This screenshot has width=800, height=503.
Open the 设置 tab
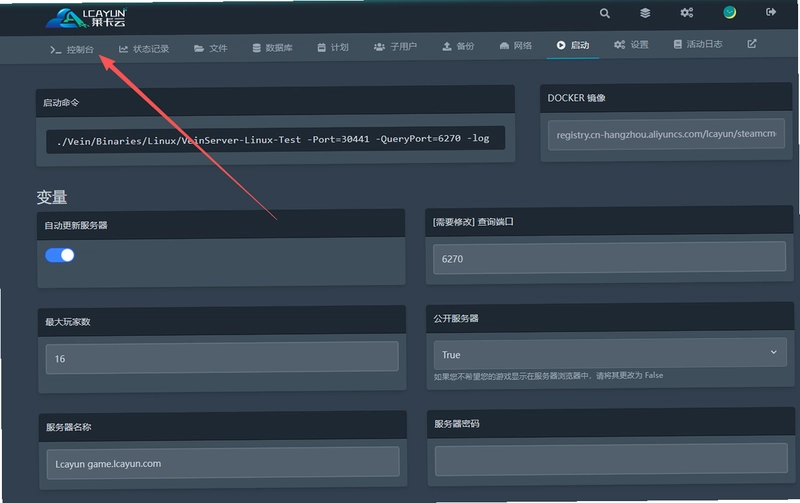631,45
